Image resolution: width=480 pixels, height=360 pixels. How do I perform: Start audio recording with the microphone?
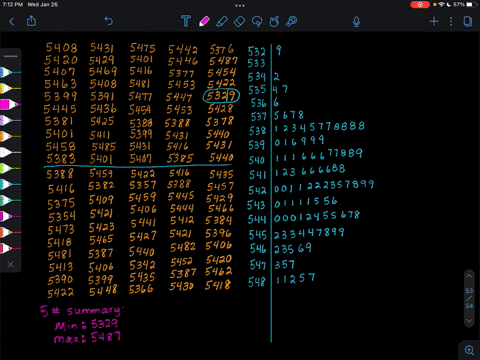click(356, 22)
